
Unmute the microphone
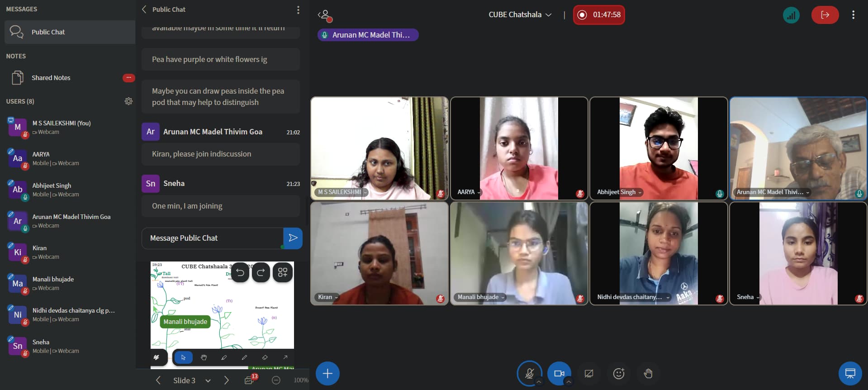[529, 373]
